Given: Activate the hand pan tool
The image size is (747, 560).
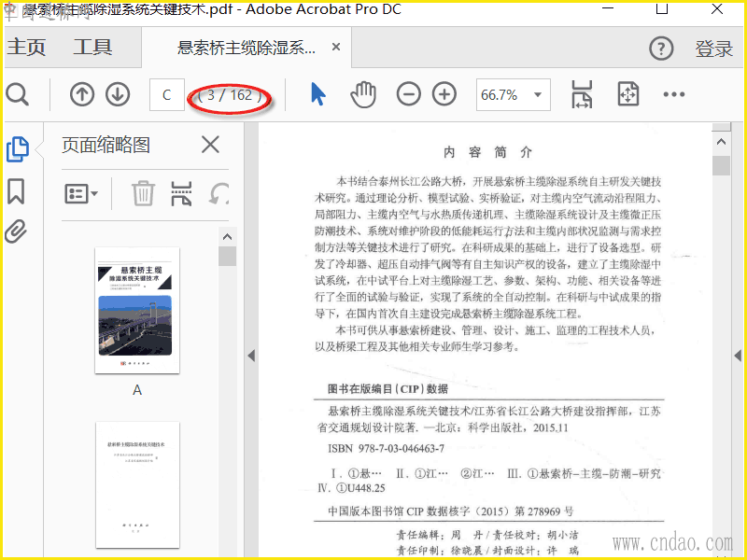Looking at the screenshot, I should (x=363, y=94).
